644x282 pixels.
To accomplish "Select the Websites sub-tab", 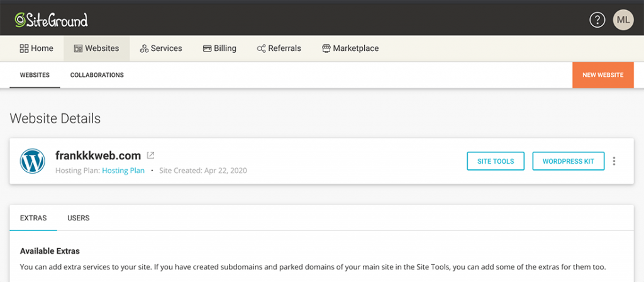I will tap(35, 75).
